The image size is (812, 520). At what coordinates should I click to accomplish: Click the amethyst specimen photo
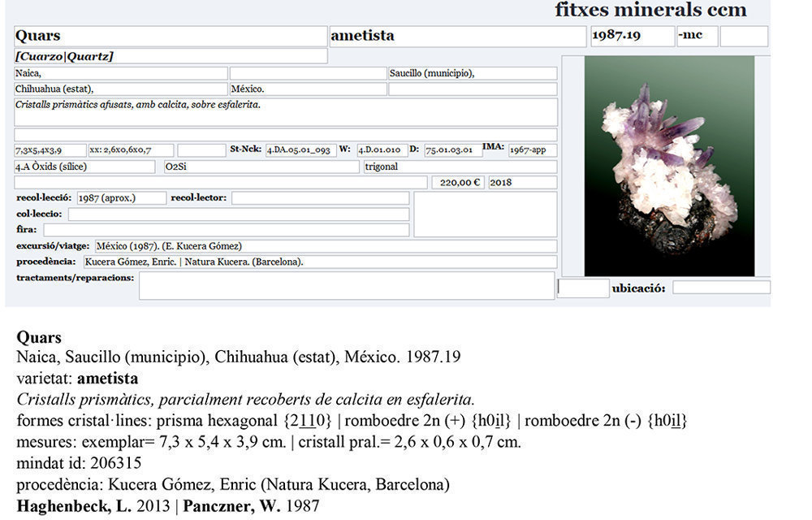[x=669, y=166]
